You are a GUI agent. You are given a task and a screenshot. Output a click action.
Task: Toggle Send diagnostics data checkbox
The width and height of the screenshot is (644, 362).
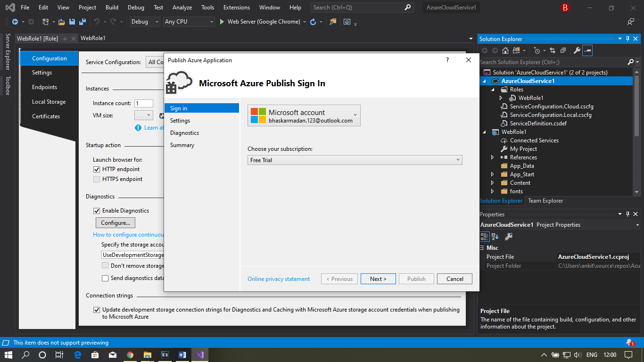coord(105,278)
